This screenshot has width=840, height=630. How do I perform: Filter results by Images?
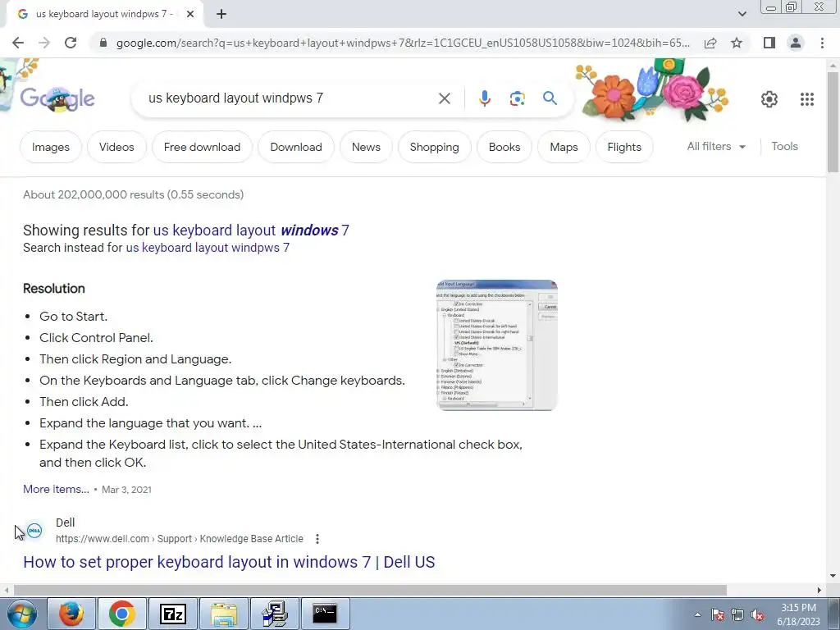pyautogui.click(x=50, y=147)
